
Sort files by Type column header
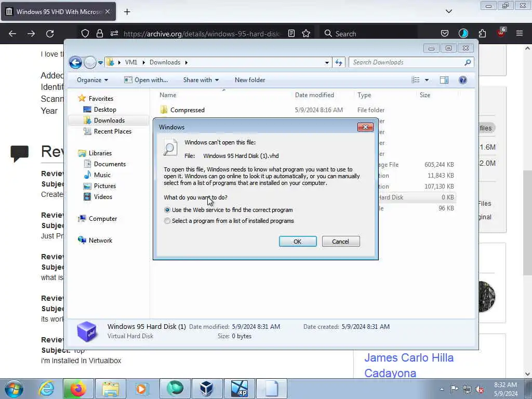coord(364,95)
